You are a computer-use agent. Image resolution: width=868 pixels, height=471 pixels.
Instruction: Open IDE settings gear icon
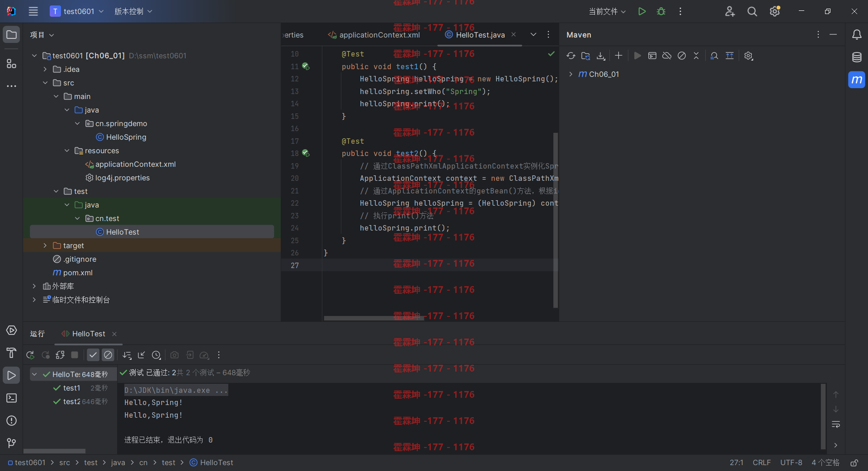tap(774, 11)
